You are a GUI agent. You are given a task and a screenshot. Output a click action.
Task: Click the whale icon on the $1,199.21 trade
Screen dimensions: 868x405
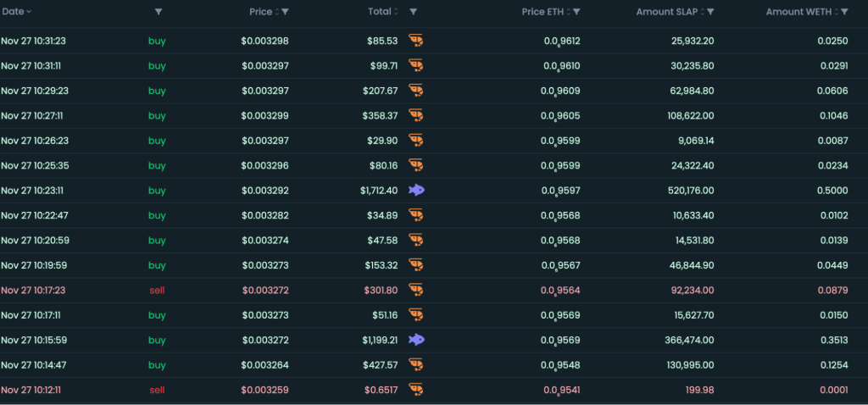tap(415, 340)
